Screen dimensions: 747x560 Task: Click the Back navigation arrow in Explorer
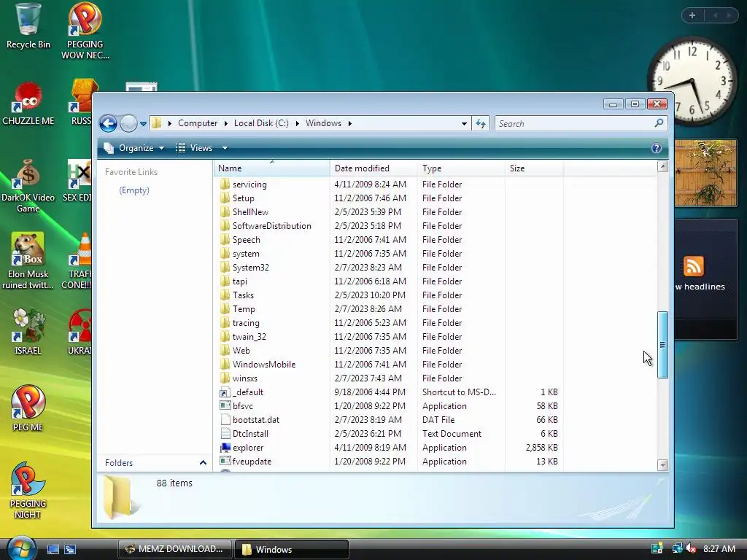tap(108, 123)
